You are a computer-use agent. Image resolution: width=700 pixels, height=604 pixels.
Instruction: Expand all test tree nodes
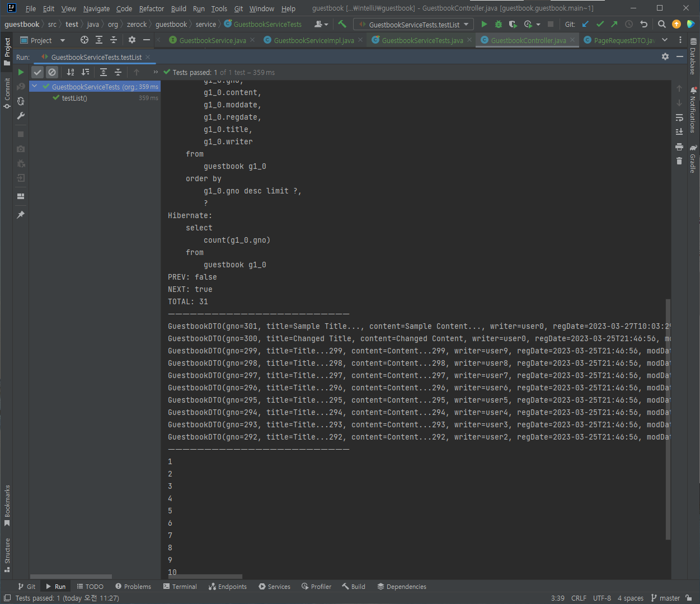coord(104,72)
